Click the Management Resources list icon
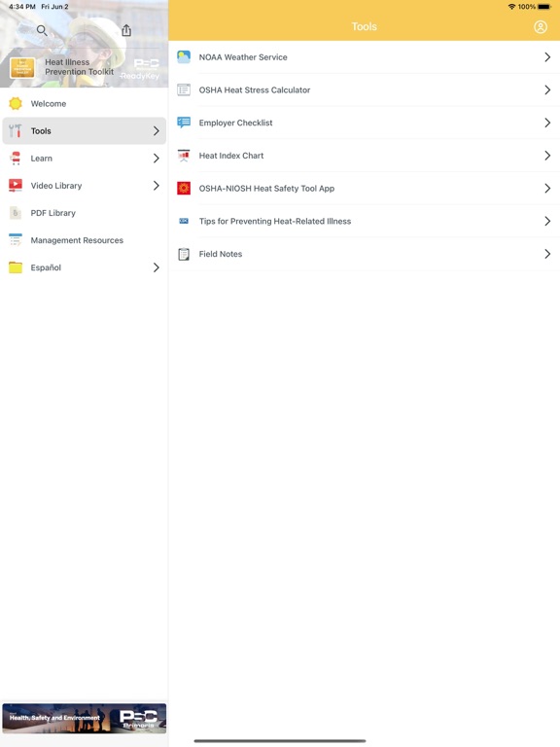The image size is (560, 747). 16,240
